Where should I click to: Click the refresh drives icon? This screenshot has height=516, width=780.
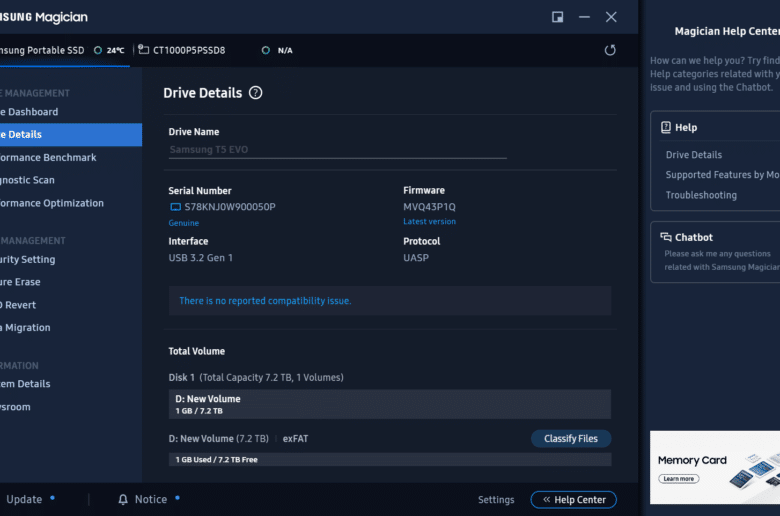(610, 50)
